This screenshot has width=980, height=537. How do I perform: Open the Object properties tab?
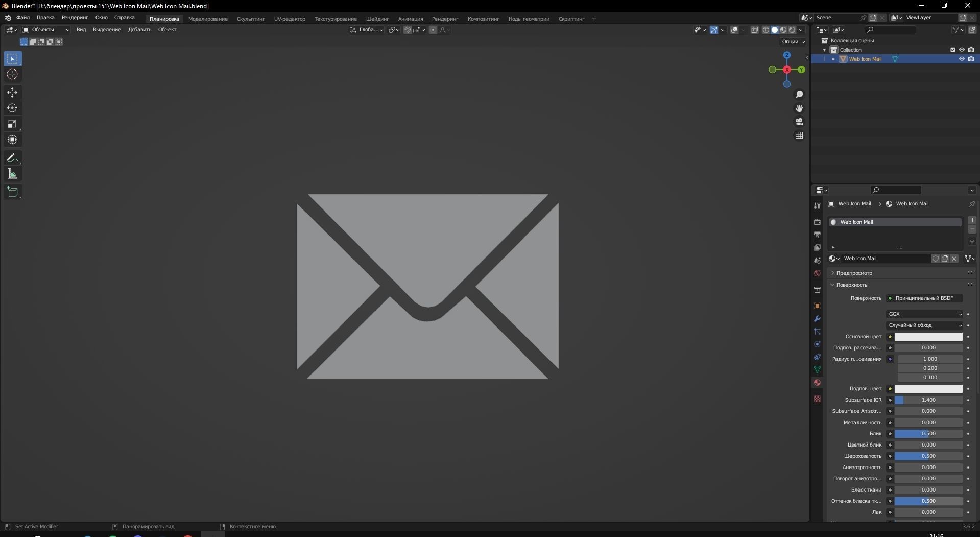[x=817, y=306]
